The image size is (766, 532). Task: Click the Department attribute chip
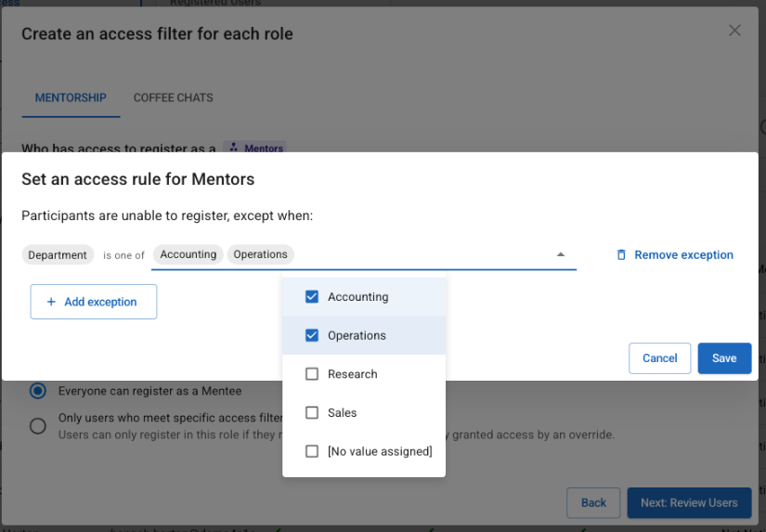[58, 255]
